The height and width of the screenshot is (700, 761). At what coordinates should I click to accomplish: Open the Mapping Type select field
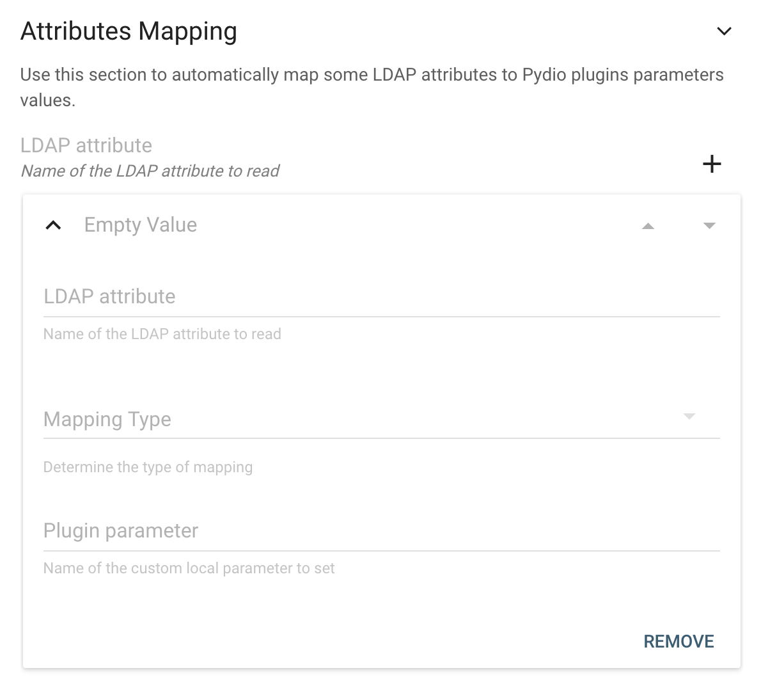[x=382, y=419]
